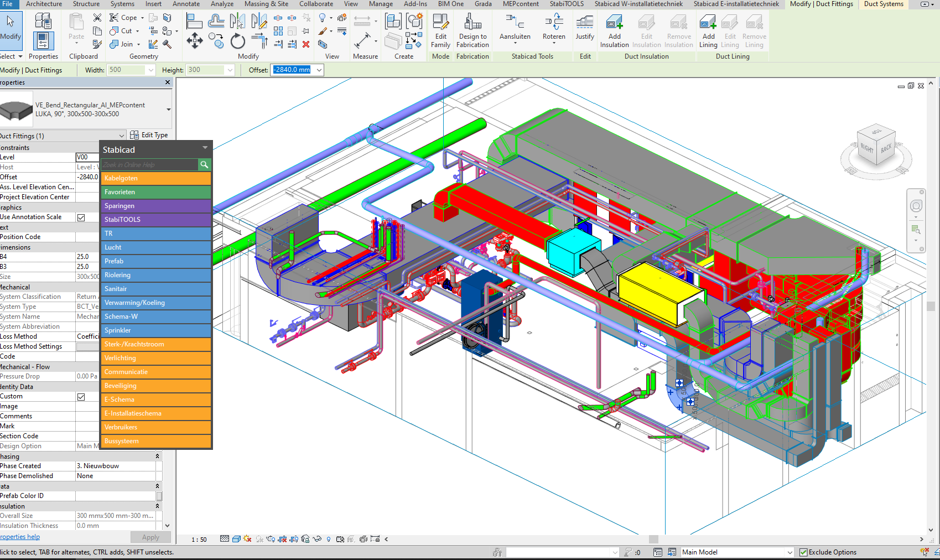The height and width of the screenshot is (560, 940).
Task: Toggle the Properties palette button
Action: tap(43, 41)
